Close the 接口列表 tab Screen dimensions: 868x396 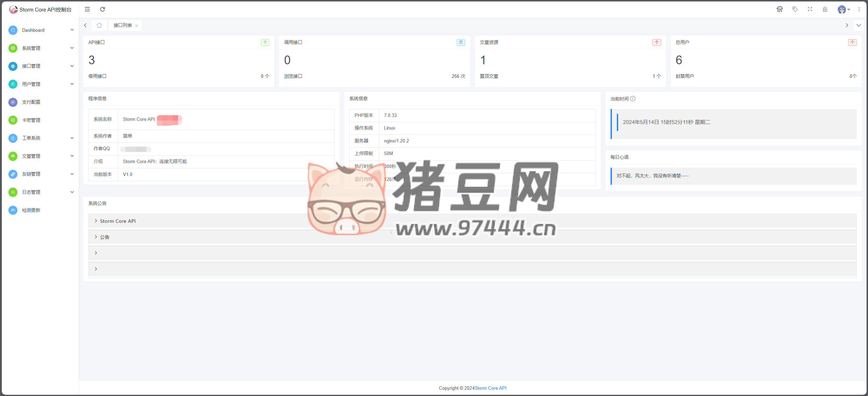(x=136, y=25)
